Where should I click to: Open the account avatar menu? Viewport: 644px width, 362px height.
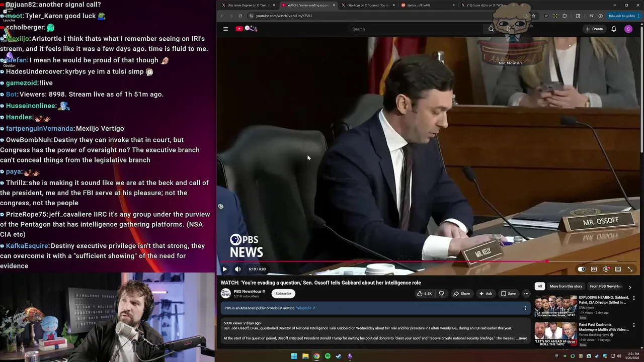tap(628, 29)
